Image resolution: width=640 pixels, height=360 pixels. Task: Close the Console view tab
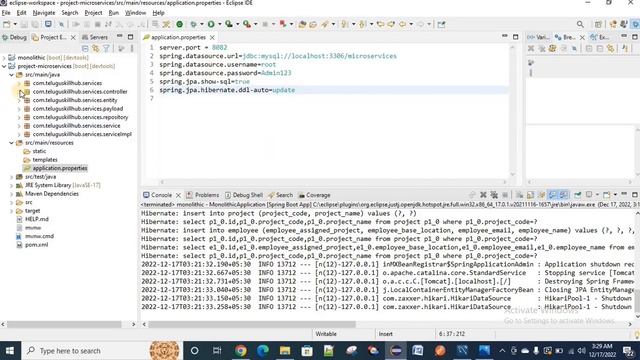[178, 195]
